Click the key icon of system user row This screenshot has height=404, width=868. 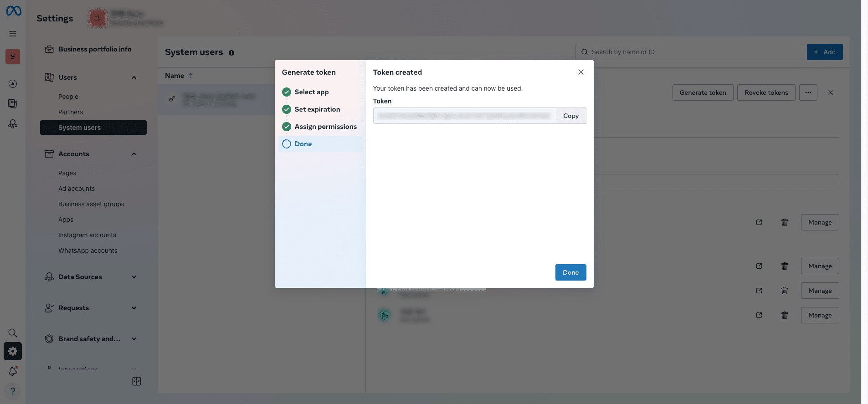(x=172, y=99)
